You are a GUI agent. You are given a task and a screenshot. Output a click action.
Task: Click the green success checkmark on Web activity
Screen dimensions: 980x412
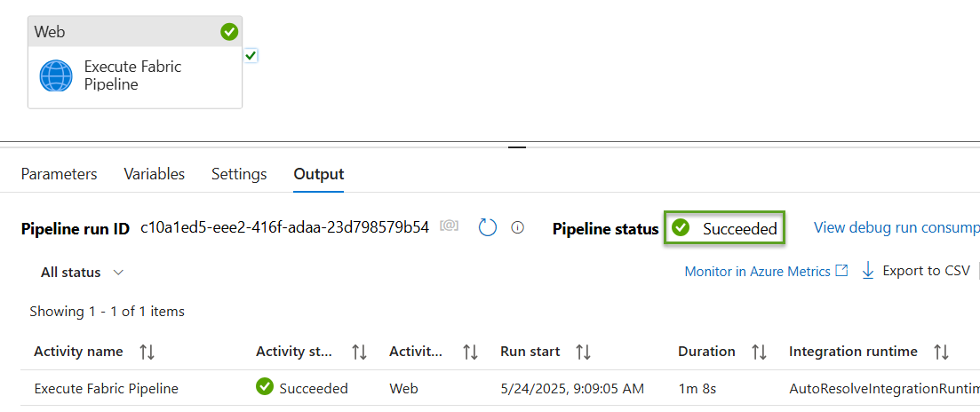229,32
